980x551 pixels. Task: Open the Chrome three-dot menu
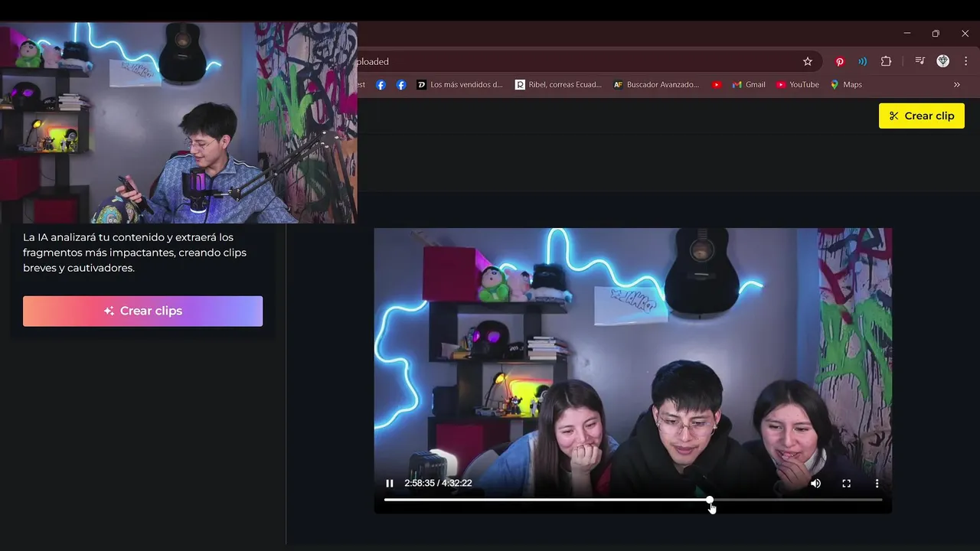[x=966, y=61]
